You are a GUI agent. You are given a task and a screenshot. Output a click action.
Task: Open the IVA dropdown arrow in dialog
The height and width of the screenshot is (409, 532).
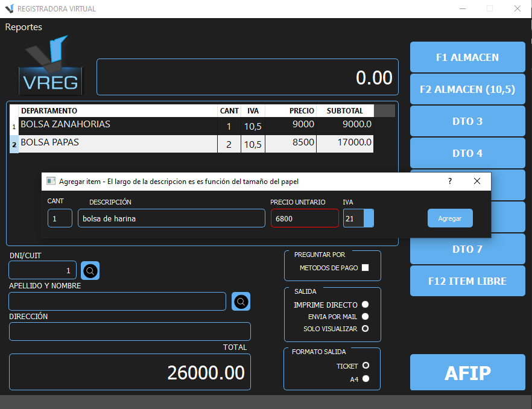(369, 218)
